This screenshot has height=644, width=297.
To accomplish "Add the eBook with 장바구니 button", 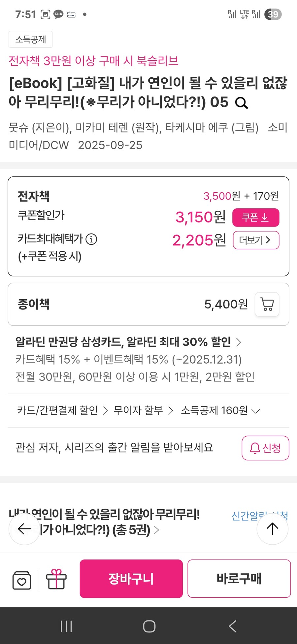I will coord(131,579).
